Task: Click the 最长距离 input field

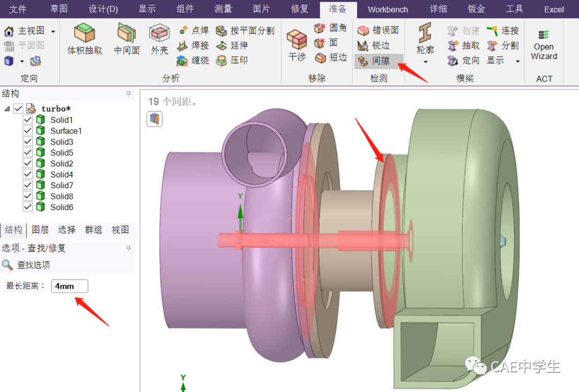Action: [69, 286]
